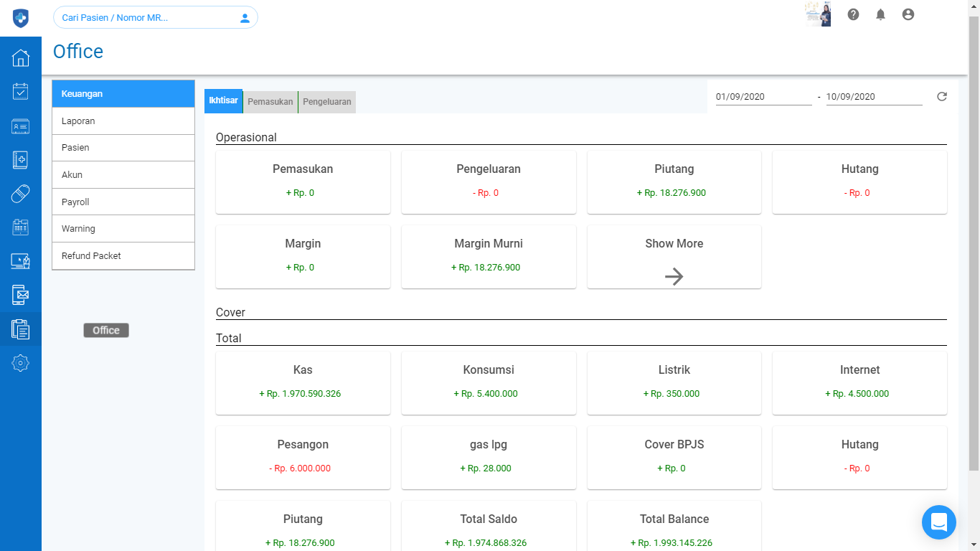The image size is (980, 551).
Task: Click the Listrik amount Rp. 350.000
Action: pyautogui.click(x=672, y=394)
